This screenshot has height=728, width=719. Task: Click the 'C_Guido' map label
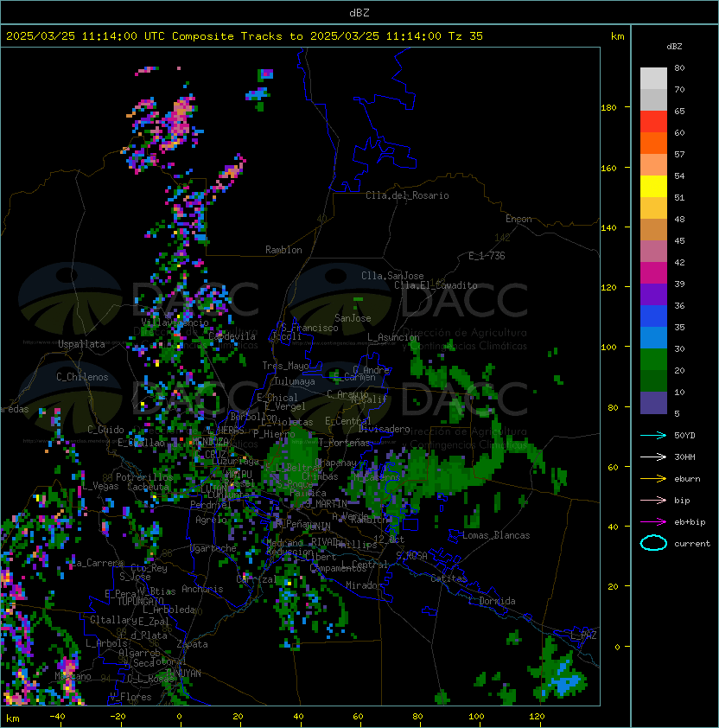click(105, 430)
